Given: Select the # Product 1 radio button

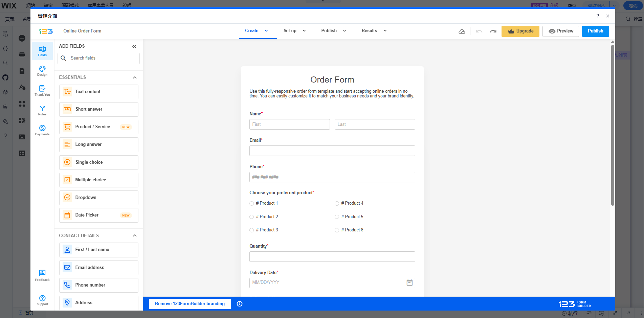Looking at the screenshot, I should tap(252, 204).
